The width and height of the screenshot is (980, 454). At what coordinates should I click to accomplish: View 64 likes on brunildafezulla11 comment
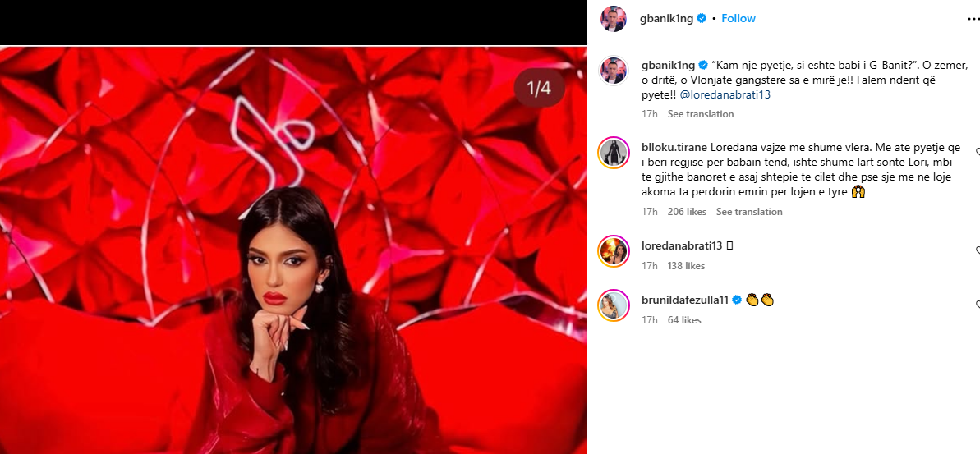coord(683,320)
